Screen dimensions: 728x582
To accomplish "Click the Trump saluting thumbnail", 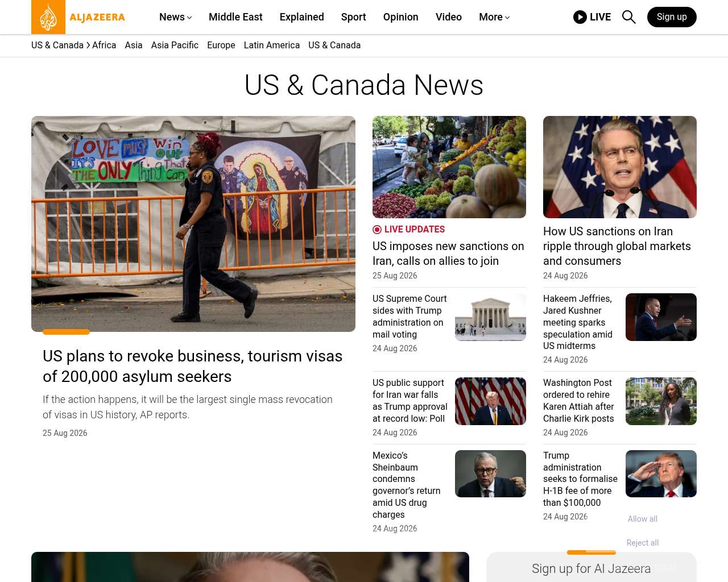I will coord(661,474).
